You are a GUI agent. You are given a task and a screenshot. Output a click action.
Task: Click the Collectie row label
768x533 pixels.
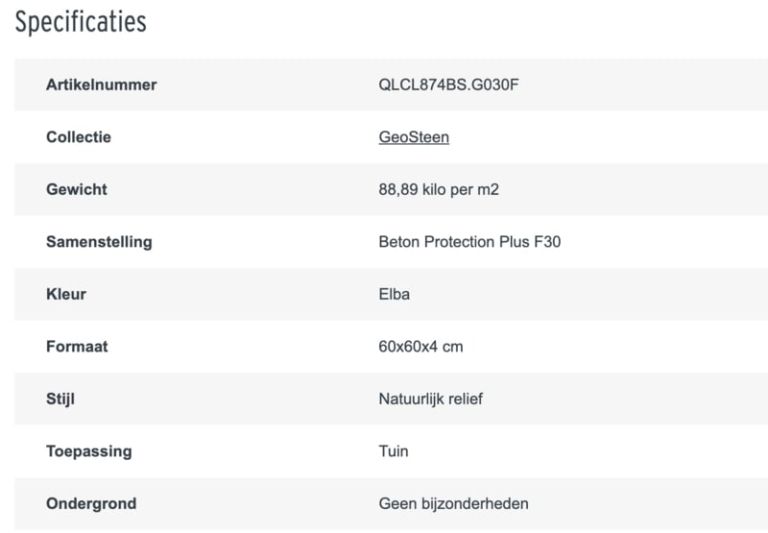tap(78, 138)
